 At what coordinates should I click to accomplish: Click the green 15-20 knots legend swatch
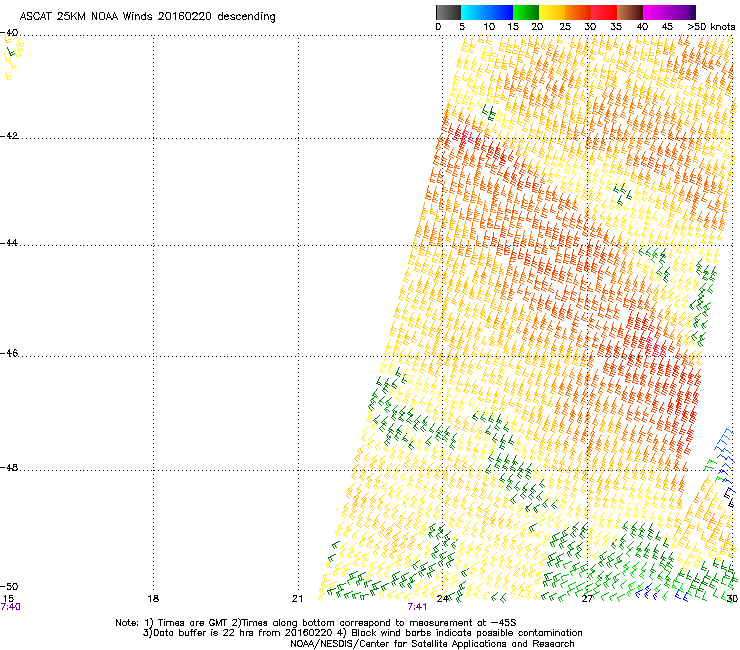coord(526,12)
